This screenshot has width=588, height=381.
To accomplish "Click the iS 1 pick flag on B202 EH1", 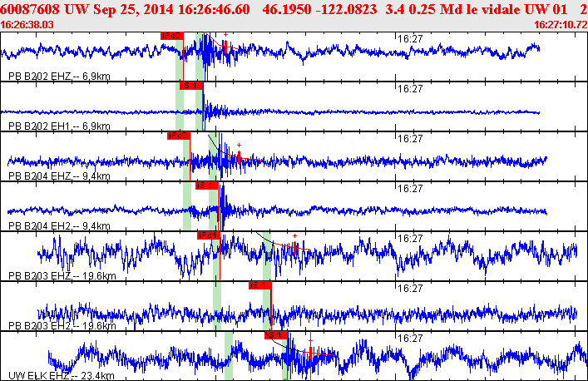I will click(190, 86).
